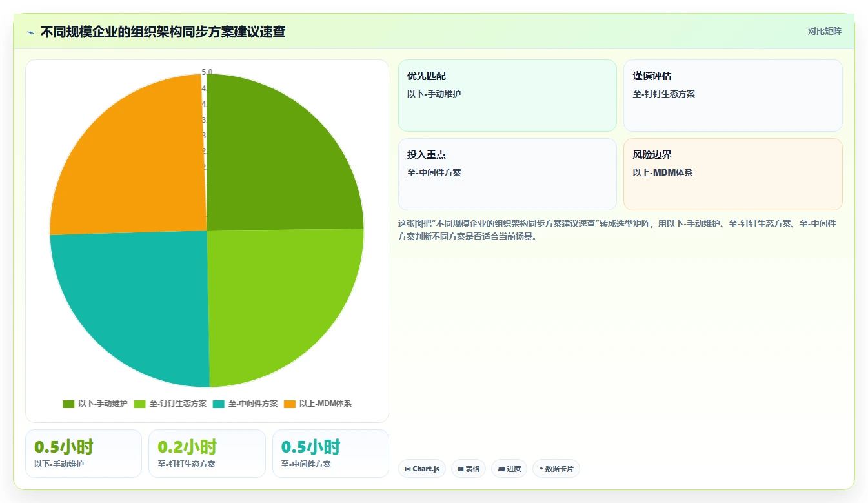The image size is (868, 503).
Task: Open the 风险边界 card
Action: (x=732, y=174)
